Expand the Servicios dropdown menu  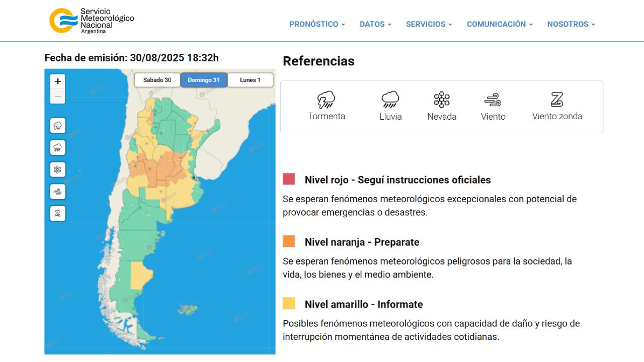429,24
